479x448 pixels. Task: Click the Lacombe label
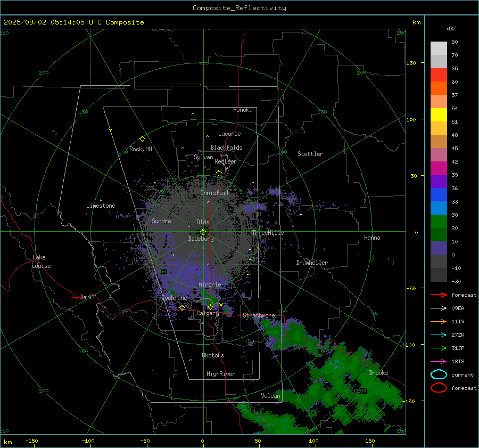pos(229,134)
